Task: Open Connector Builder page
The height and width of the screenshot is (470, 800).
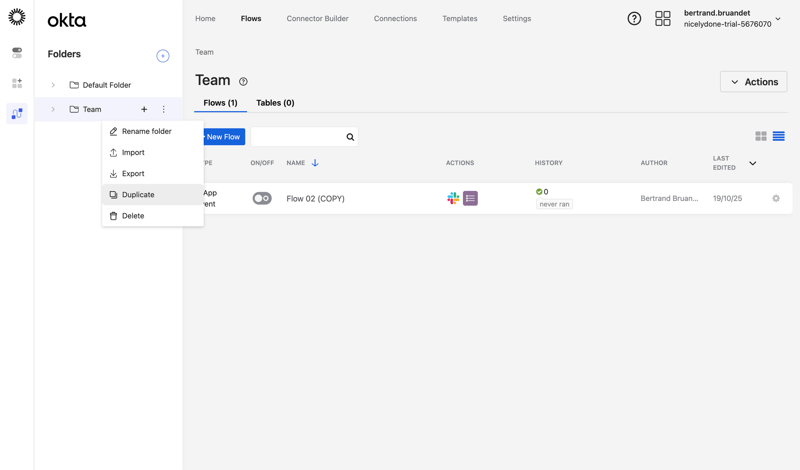Action: [x=317, y=18]
